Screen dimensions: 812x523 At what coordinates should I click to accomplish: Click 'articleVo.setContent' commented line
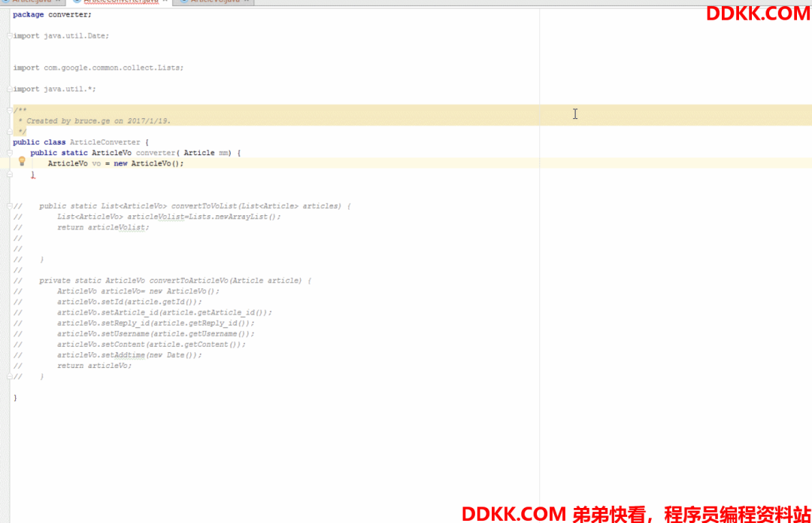[x=151, y=345]
